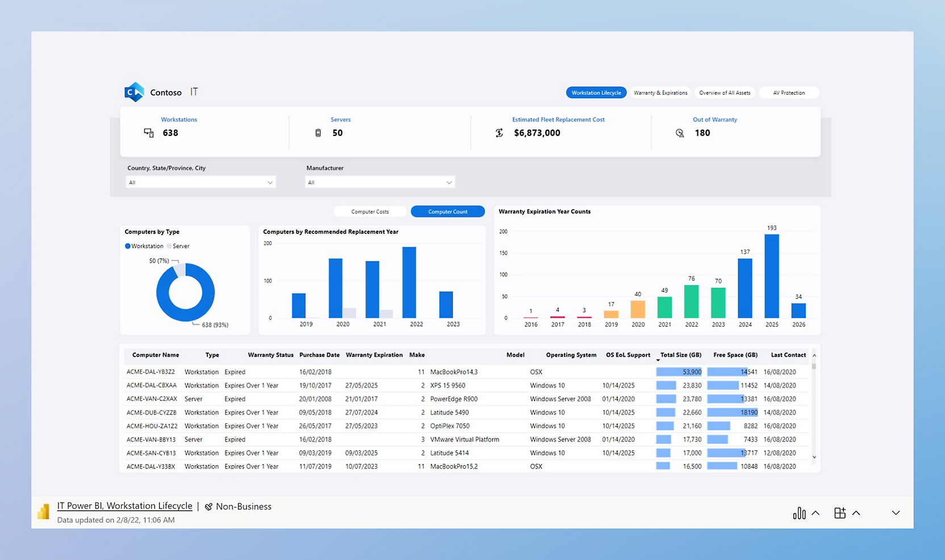Click the 2022 replacement year bar
Viewport: 945px width, 560px height.
pos(409,282)
